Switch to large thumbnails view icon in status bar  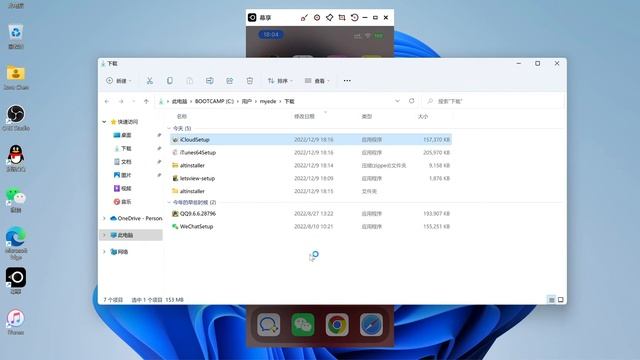tap(561, 300)
